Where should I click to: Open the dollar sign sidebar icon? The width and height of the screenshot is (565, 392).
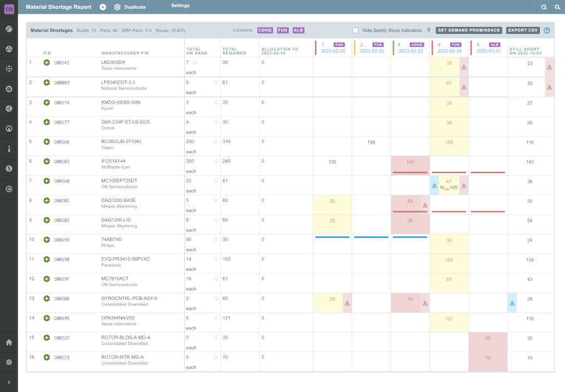9,169
